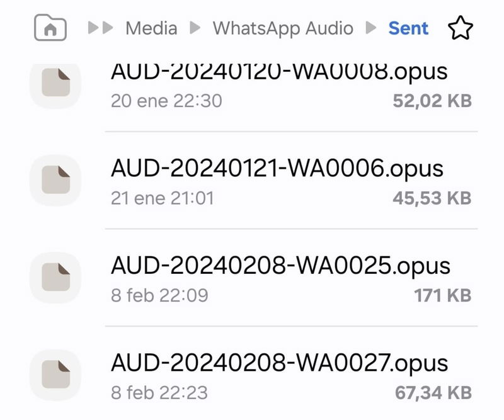
Task: Click the file icon beside AUD-20240120-WA0008.opus
Action: pyautogui.click(x=55, y=82)
